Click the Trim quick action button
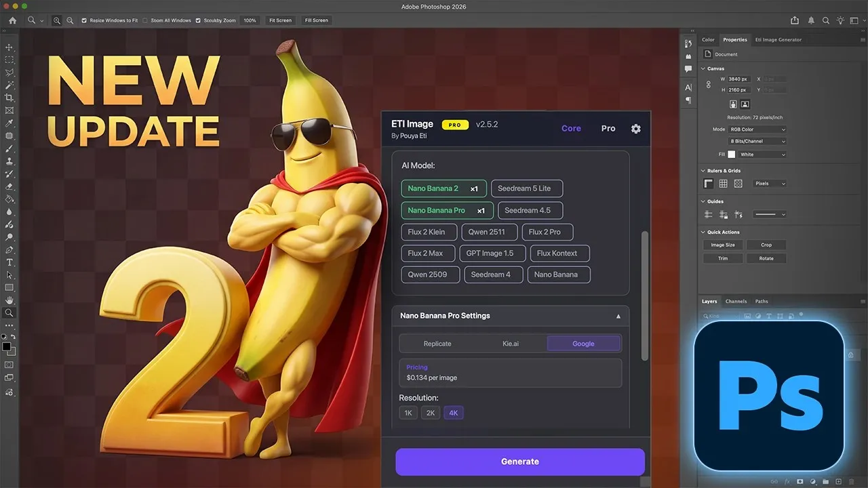The image size is (868, 488). click(x=723, y=258)
